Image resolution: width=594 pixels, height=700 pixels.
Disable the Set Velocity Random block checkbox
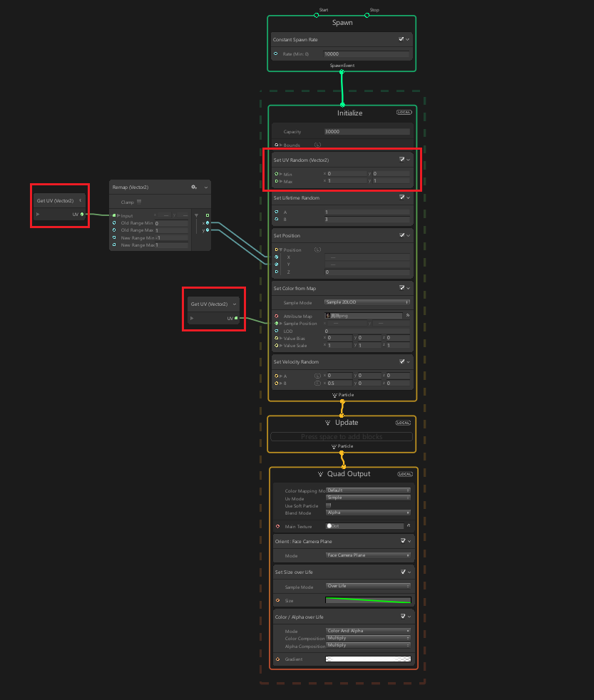402,361
